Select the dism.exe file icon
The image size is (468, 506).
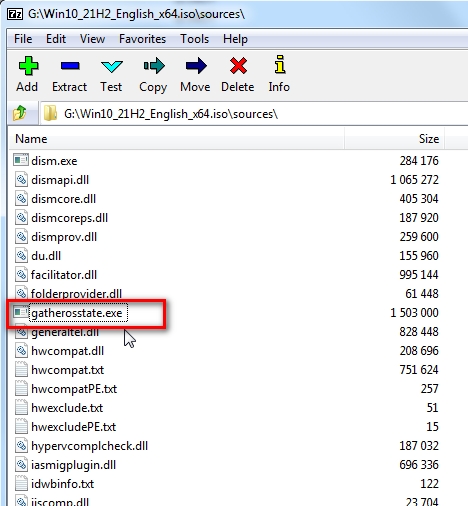pos(21,160)
